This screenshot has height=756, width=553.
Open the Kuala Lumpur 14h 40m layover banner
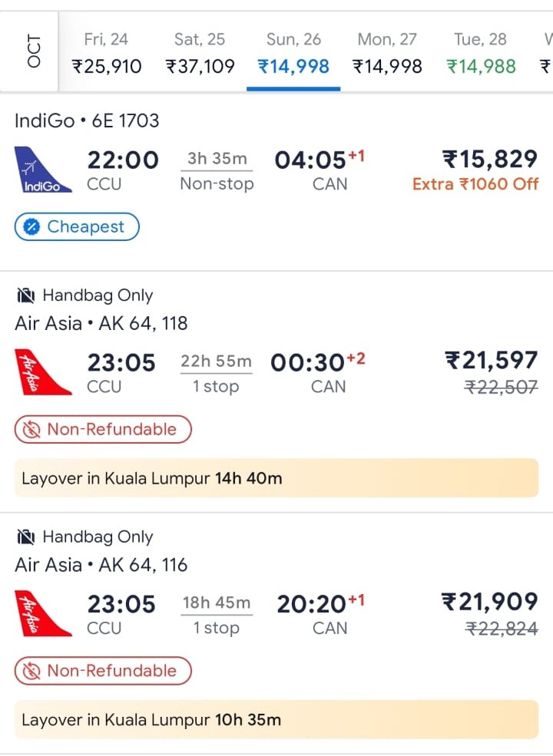point(276,478)
